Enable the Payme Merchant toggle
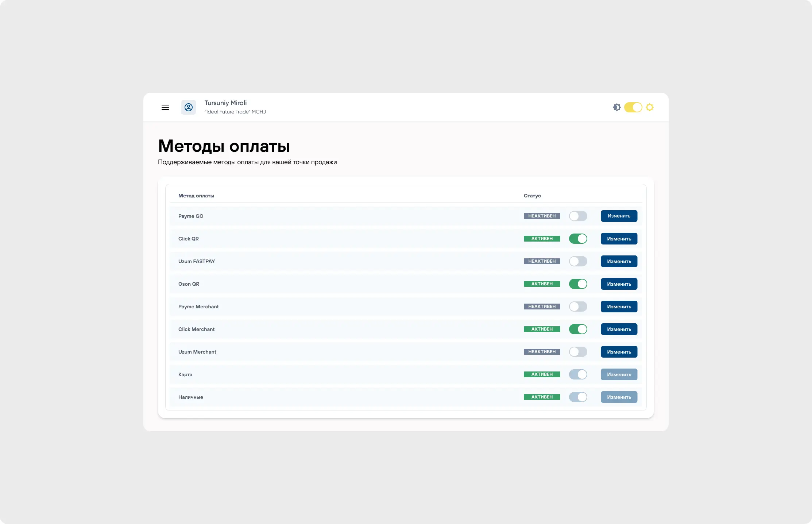The image size is (812, 524). pyautogui.click(x=578, y=307)
